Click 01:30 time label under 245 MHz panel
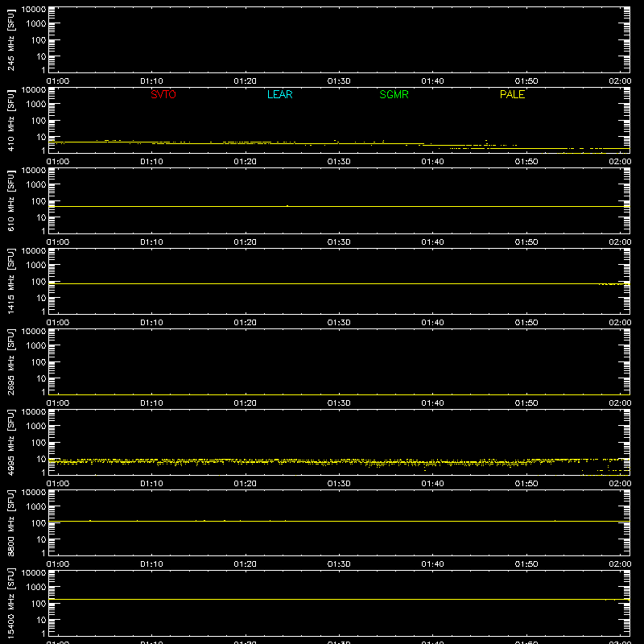Viewport: 644px width, 644px height. [339, 81]
